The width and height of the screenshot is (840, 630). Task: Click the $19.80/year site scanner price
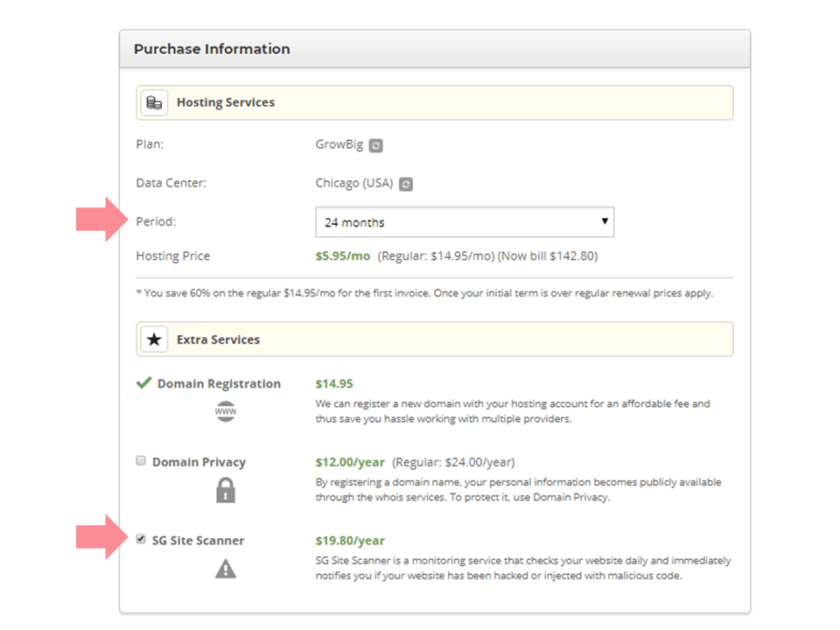click(350, 541)
